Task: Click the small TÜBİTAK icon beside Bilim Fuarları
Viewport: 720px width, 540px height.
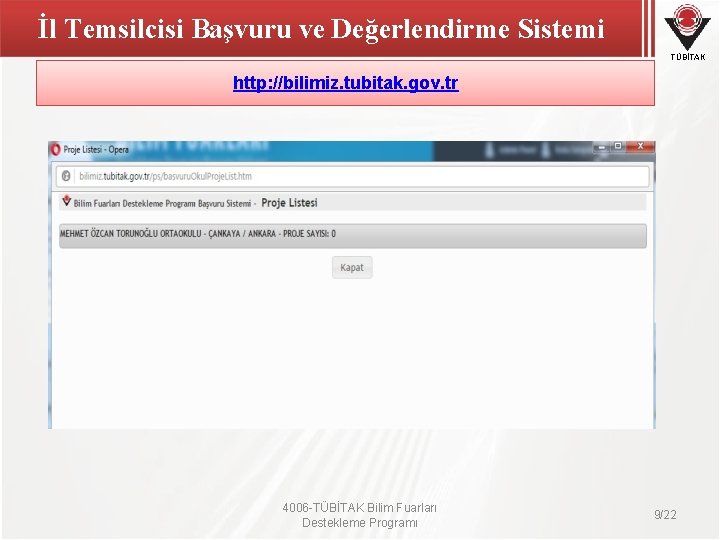Action: tap(67, 201)
